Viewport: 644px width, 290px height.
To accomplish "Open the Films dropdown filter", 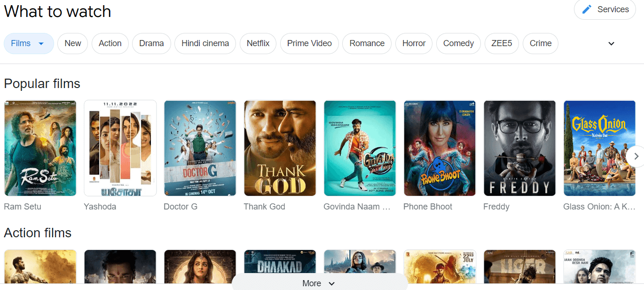I will [x=29, y=43].
